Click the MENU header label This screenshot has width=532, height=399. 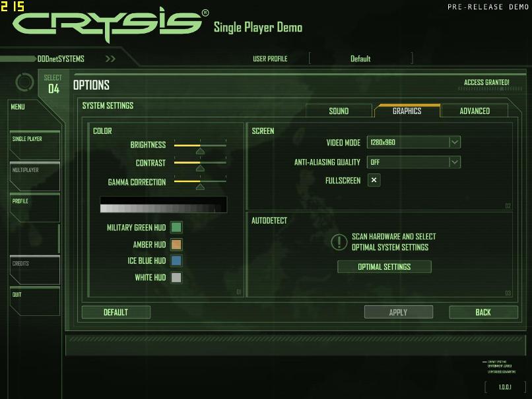click(18, 107)
